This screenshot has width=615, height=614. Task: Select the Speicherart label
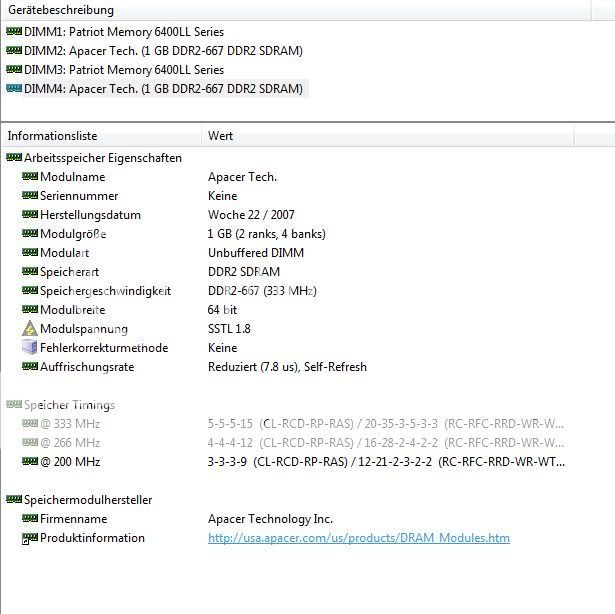[x=69, y=272]
